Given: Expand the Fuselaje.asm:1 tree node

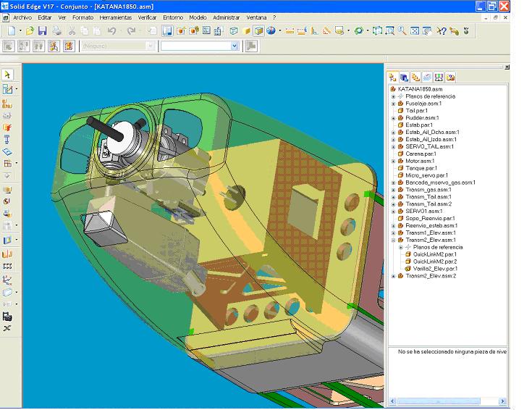Looking at the screenshot, I should (x=394, y=104).
